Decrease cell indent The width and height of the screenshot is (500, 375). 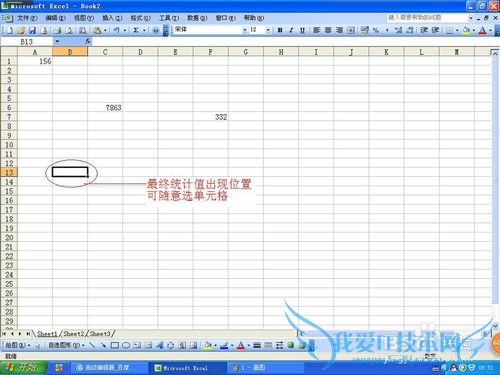[424, 30]
